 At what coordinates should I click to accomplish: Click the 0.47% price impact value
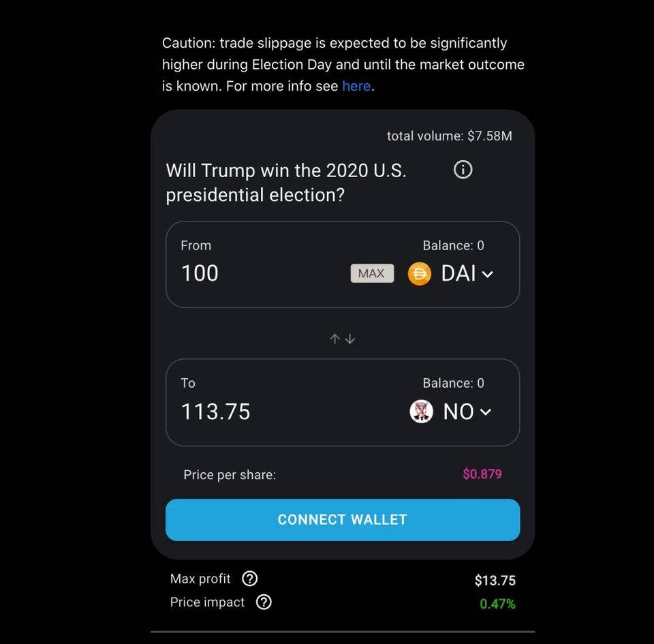[x=497, y=604]
